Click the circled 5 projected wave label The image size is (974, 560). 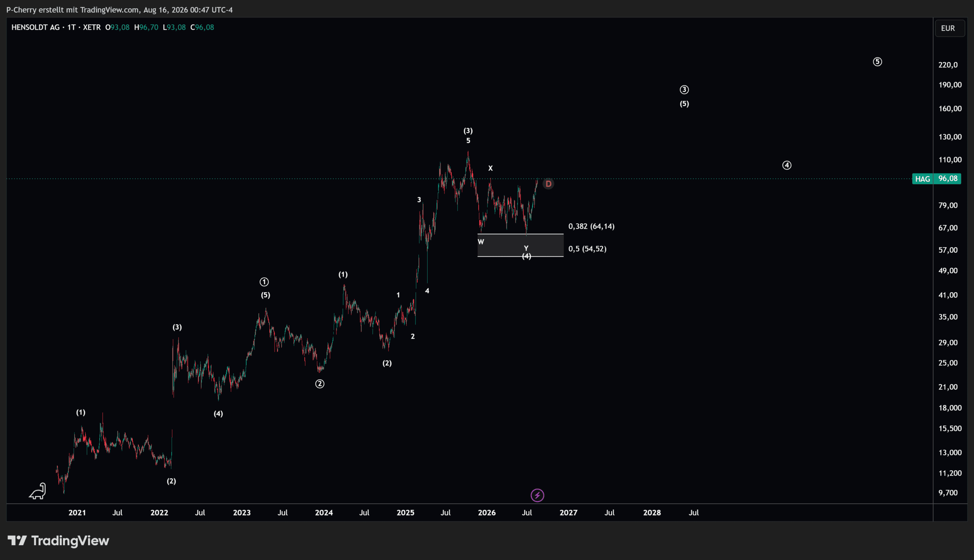pos(877,62)
